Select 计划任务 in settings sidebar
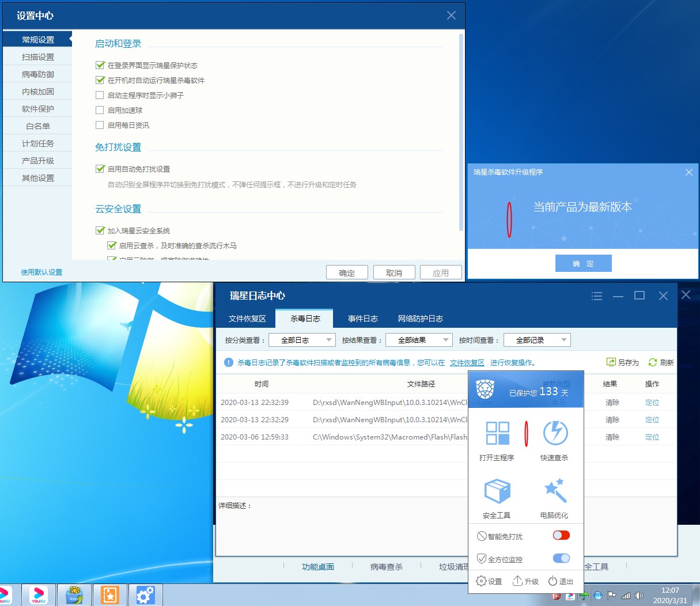This screenshot has width=700, height=606. point(37,143)
